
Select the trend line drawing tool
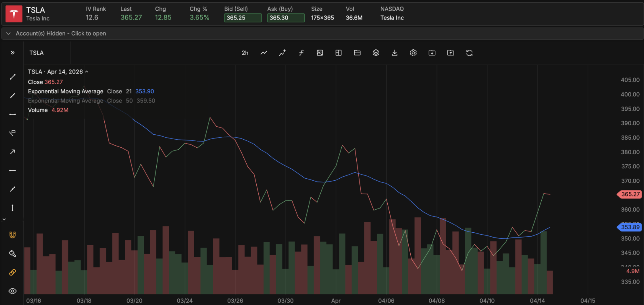coord(12,77)
